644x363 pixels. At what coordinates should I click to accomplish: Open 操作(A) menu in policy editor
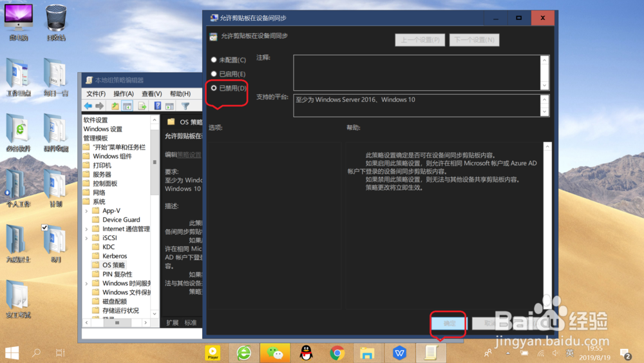click(x=124, y=93)
